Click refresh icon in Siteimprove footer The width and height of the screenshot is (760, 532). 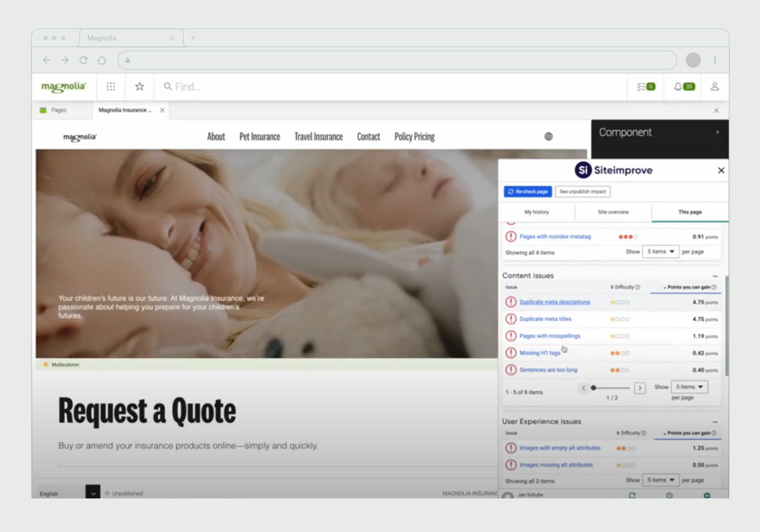pyautogui.click(x=631, y=495)
